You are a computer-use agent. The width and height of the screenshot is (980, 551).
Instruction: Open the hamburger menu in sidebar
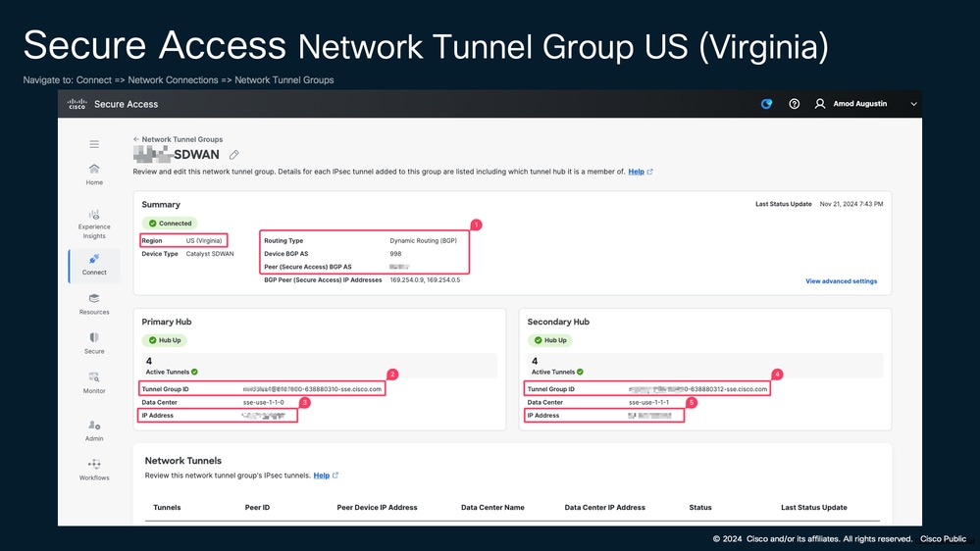tap(94, 144)
